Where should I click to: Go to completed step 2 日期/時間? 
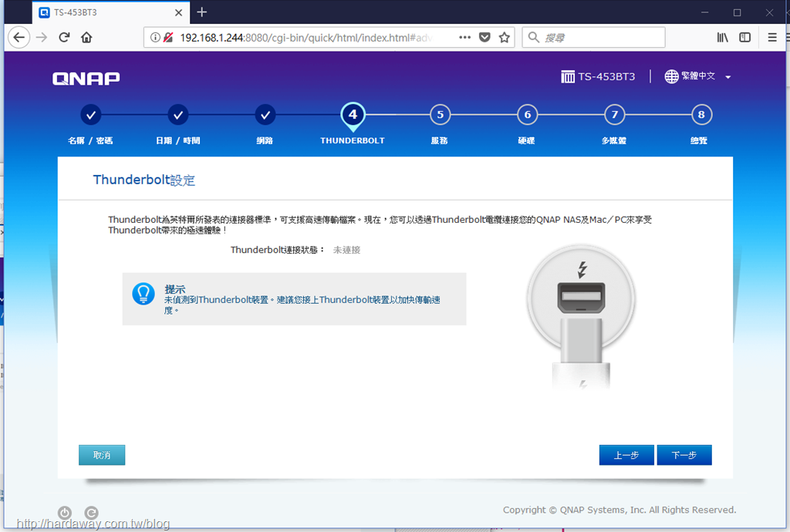(x=178, y=115)
